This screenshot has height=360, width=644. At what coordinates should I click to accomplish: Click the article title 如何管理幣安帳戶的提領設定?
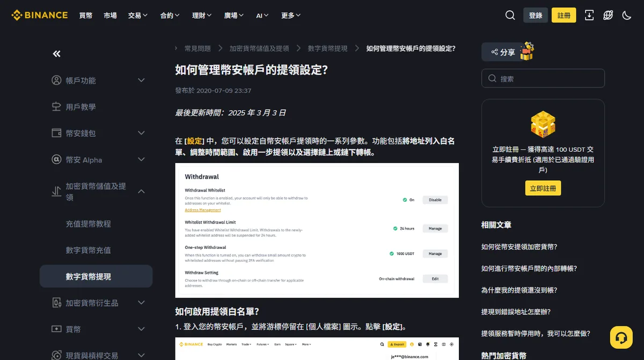coord(251,70)
